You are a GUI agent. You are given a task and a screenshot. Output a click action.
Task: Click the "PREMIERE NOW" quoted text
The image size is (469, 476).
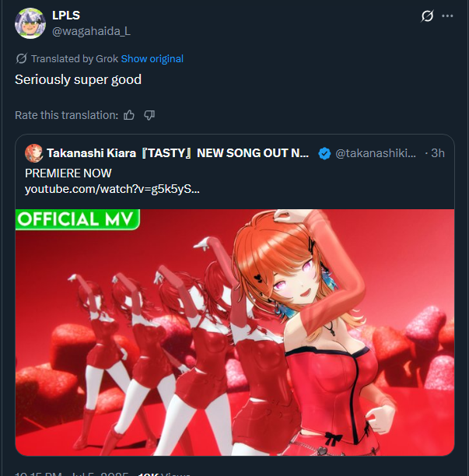pos(68,173)
